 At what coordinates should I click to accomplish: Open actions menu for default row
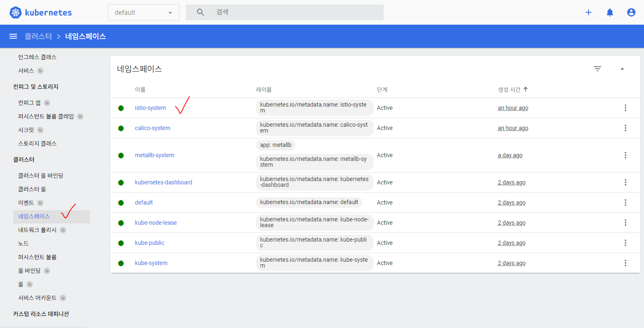point(625,202)
